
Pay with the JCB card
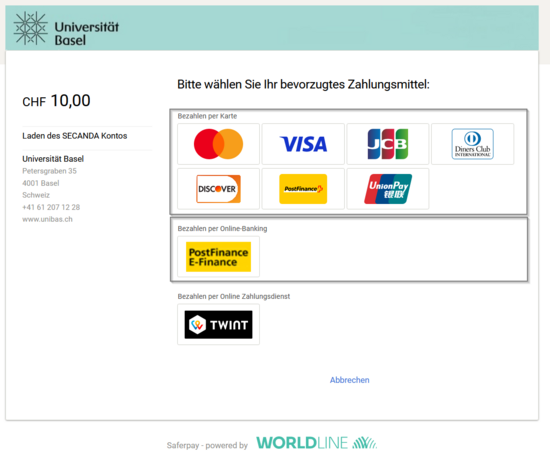pyautogui.click(x=388, y=144)
